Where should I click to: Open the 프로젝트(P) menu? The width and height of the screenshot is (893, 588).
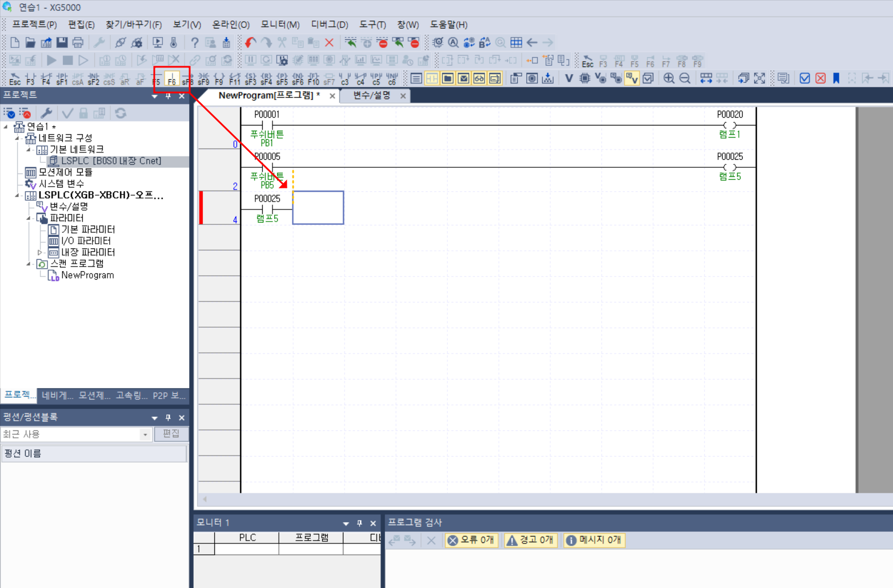34,25
